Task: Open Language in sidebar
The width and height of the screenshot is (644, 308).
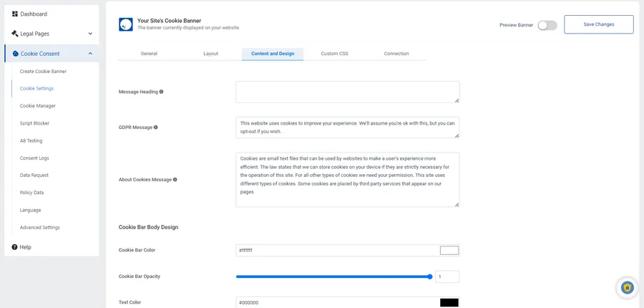Action: [30, 210]
